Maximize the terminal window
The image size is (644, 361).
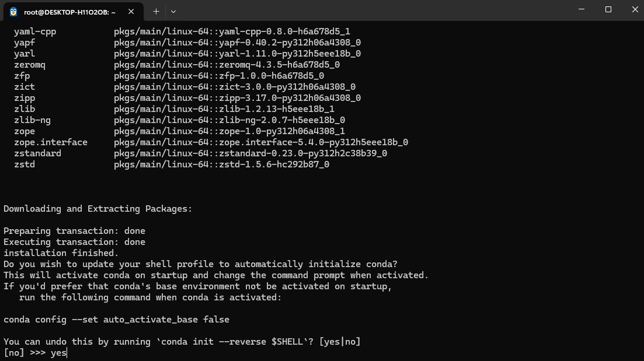click(x=608, y=9)
